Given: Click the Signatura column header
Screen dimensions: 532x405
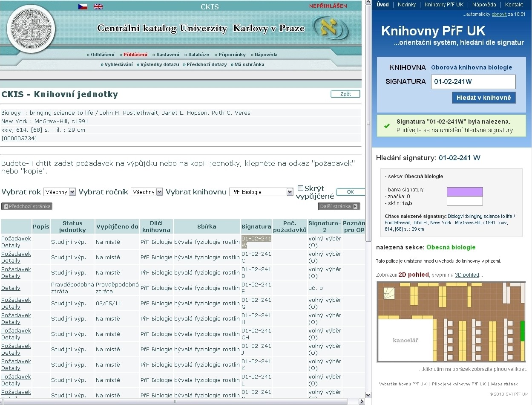Looking at the screenshot, I should tap(256, 226).
